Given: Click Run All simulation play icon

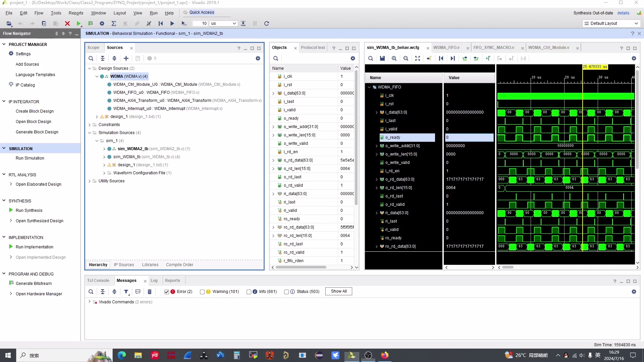Looking at the screenshot, I should [172, 23].
